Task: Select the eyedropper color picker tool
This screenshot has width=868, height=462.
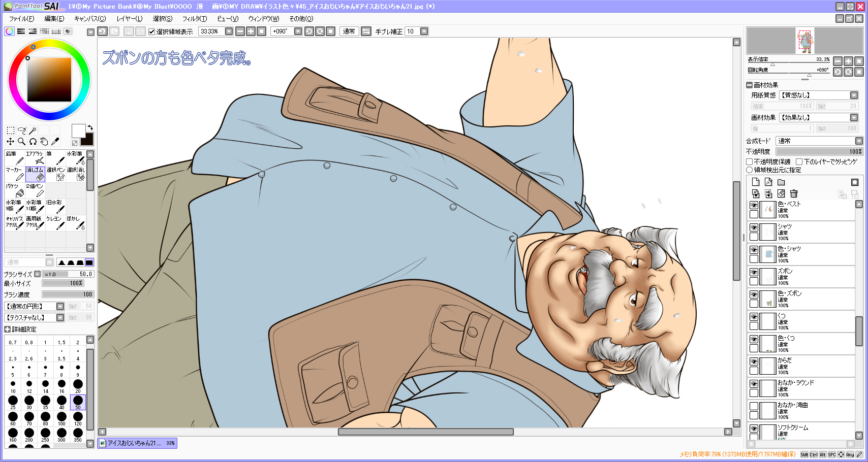Action: pos(55,142)
